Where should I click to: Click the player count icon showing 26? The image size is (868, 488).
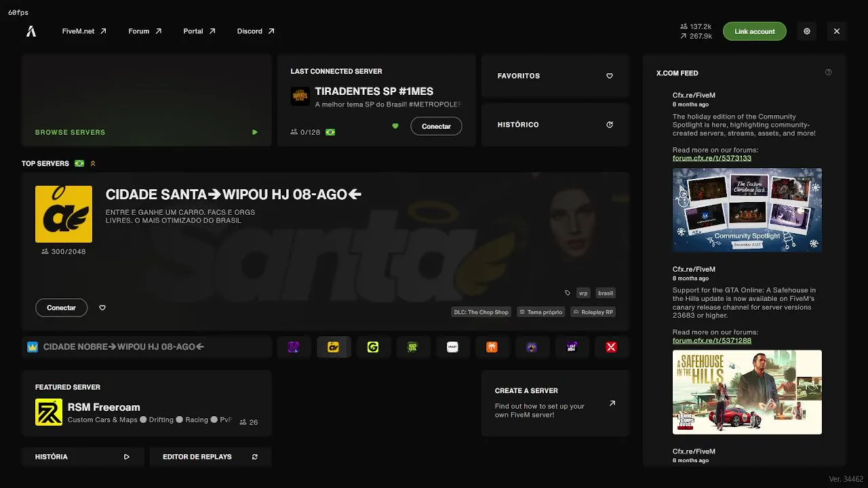[x=243, y=422]
